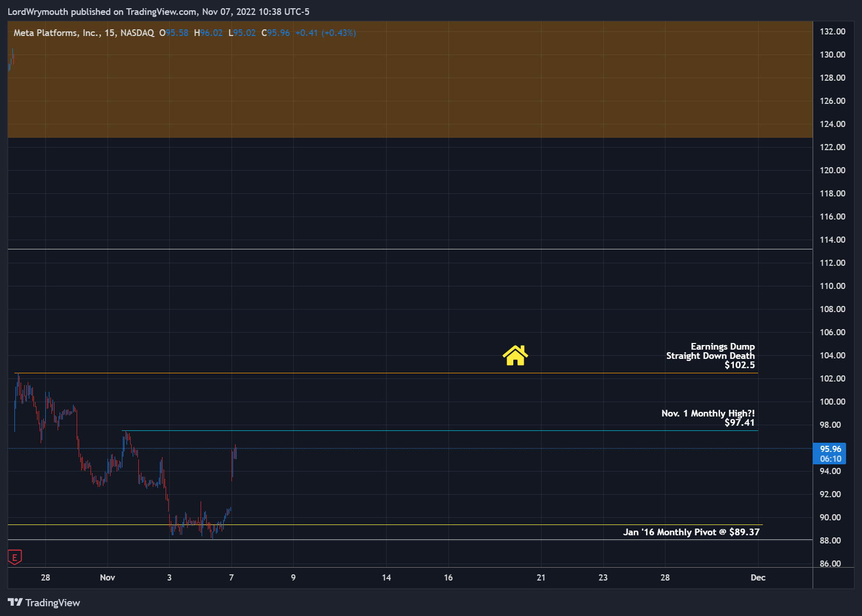The width and height of the screenshot is (862, 616).
Task: Click the $102.5 price annotation
Action: click(740, 365)
